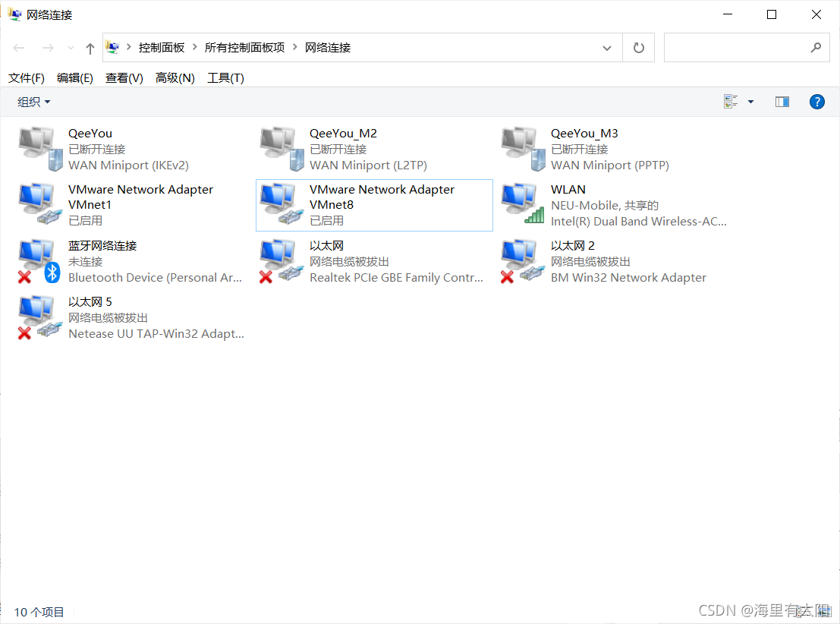This screenshot has height=624, width=840.
Task: Click the 蓝牙网络连接 label
Action: pyautogui.click(x=102, y=246)
